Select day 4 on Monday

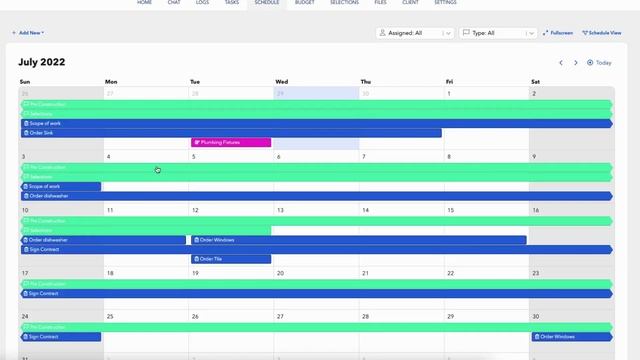pyautogui.click(x=108, y=157)
